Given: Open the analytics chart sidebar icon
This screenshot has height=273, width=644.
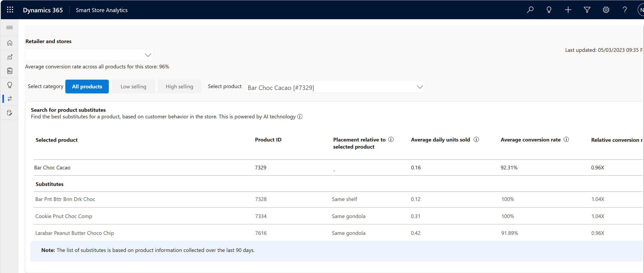Looking at the screenshot, I should coord(10,57).
